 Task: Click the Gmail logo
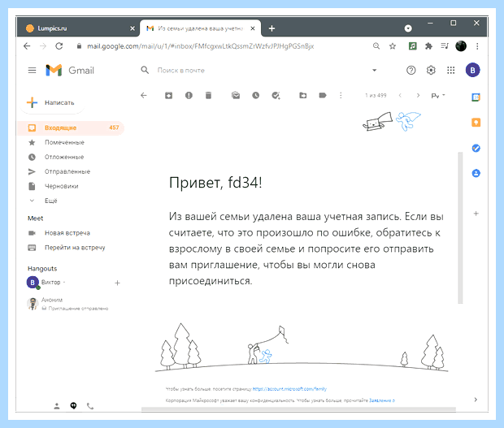point(70,70)
